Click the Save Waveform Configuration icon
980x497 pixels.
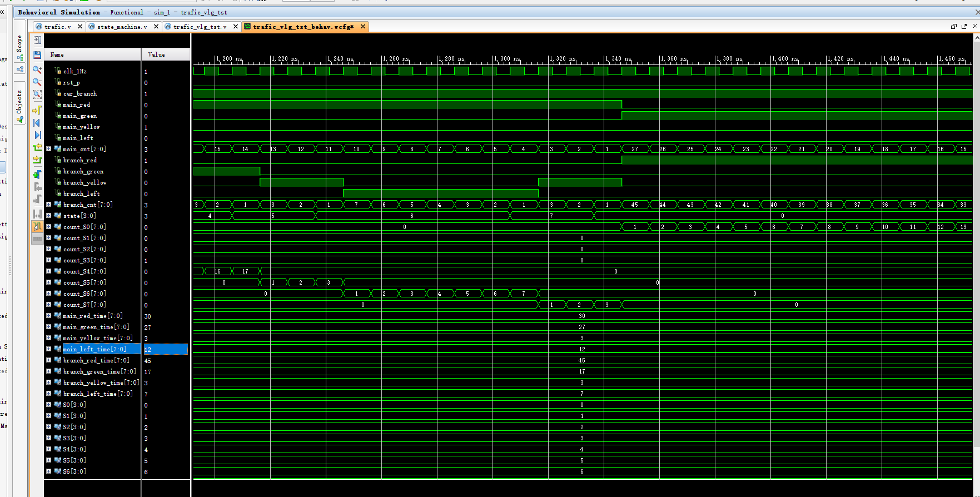click(x=37, y=55)
